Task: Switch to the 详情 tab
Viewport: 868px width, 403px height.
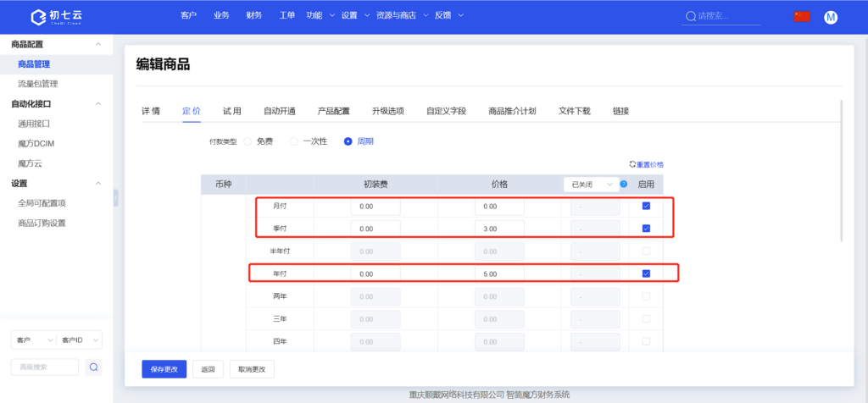Action: point(151,111)
